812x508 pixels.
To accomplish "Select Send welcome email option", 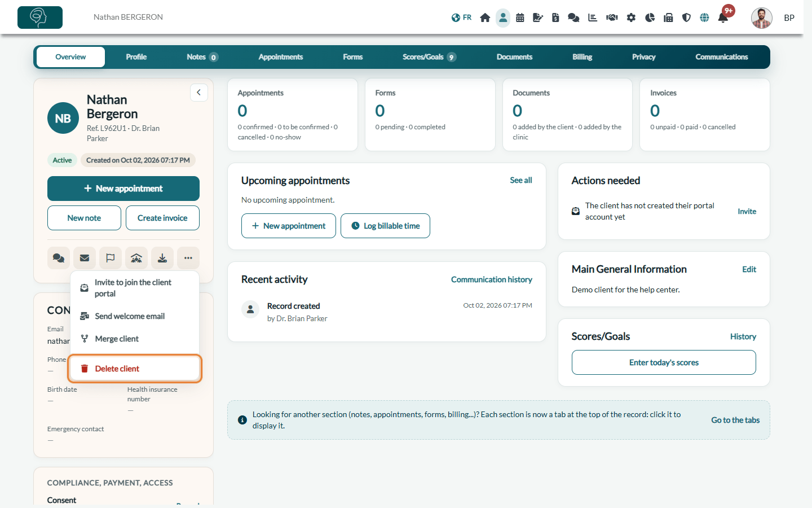I will (135, 316).
